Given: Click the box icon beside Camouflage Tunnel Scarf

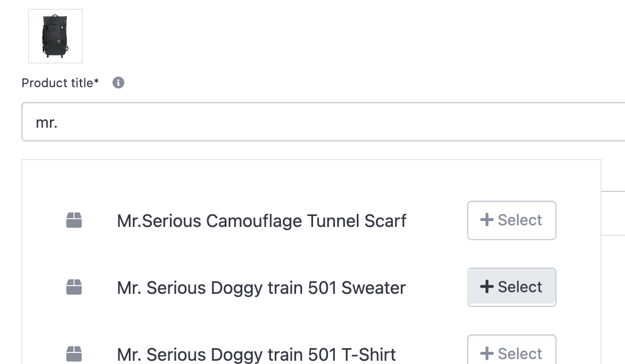Looking at the screenshot, I should pyautogui.click(x=74, y=220).
